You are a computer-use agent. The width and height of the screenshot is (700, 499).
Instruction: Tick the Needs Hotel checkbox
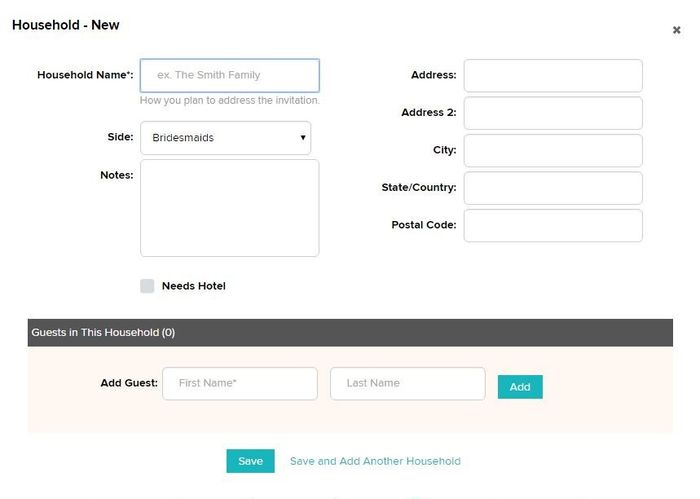point(147,286)
